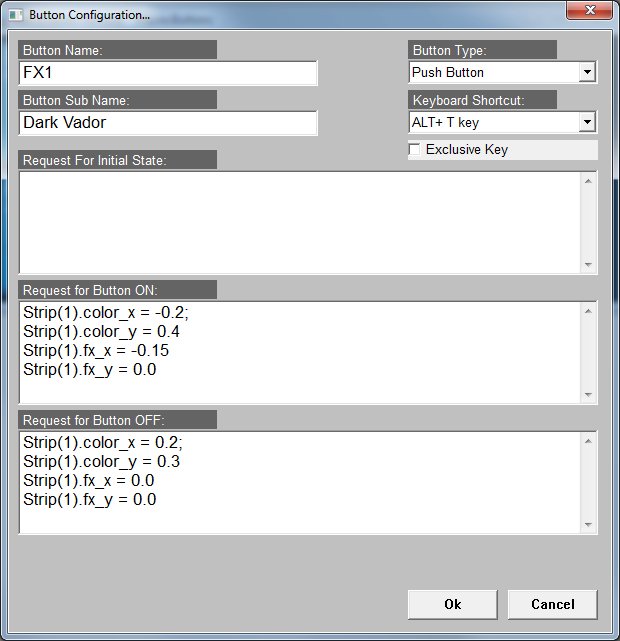Click scroll down arrow in Button ON box
The height and width of the screenshot is (641, 620).
pos(589,395)
